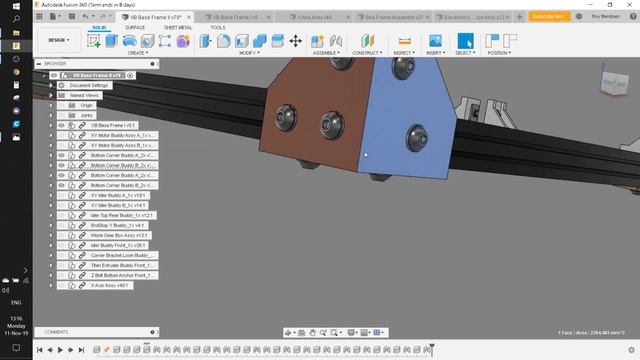The height and width of the screenshot is (360, 640).
Task: Open the ASSEMBLE dropdown menu
Action: tap(326, 53)
